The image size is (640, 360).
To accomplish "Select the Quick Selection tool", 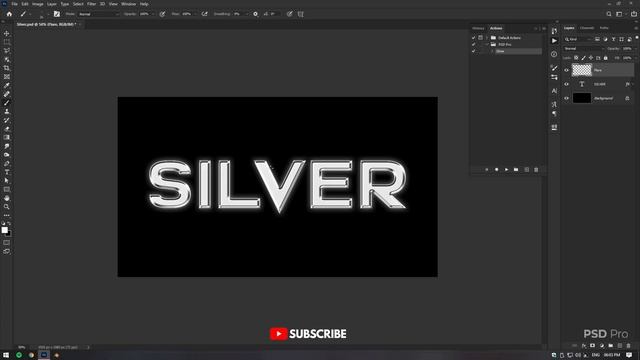I will pyautogui.click(x=7, y=59).
